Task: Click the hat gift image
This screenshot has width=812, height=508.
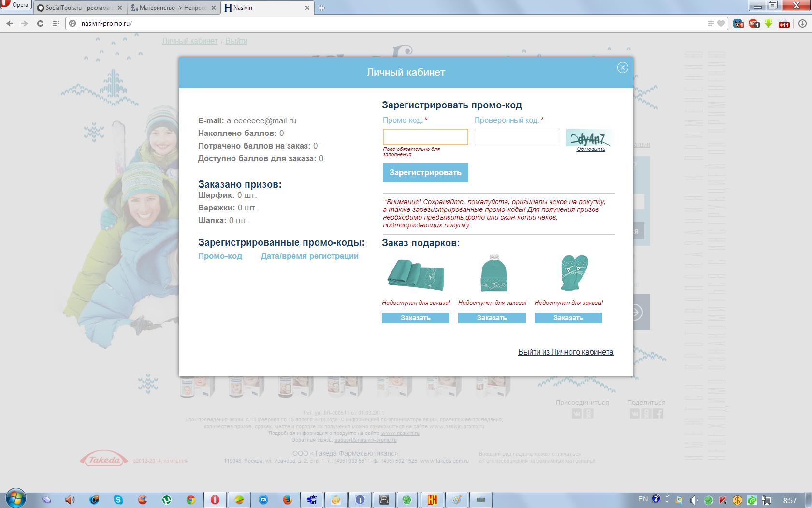Action: [x=494, y=273]
